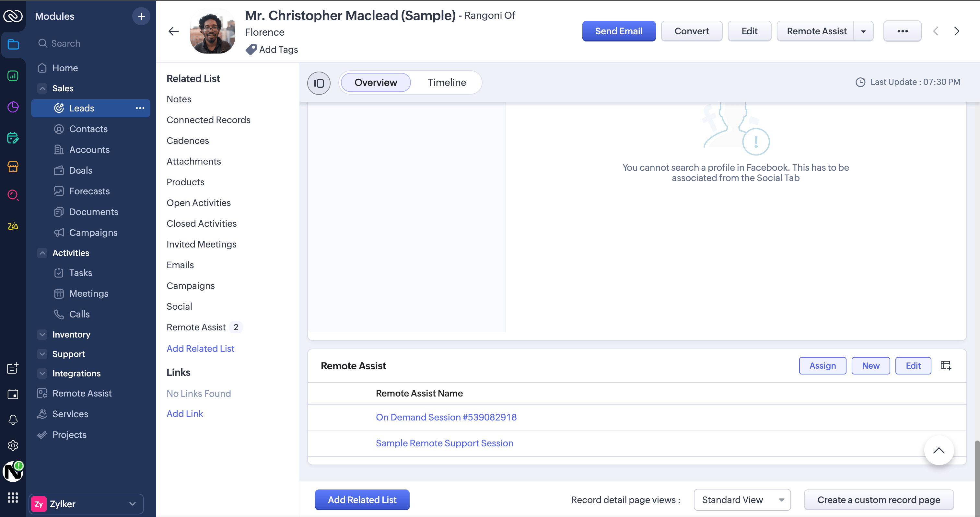Open the notifications bell icon
The height and width of the screenshot is (517, 980).
[13, 420]
